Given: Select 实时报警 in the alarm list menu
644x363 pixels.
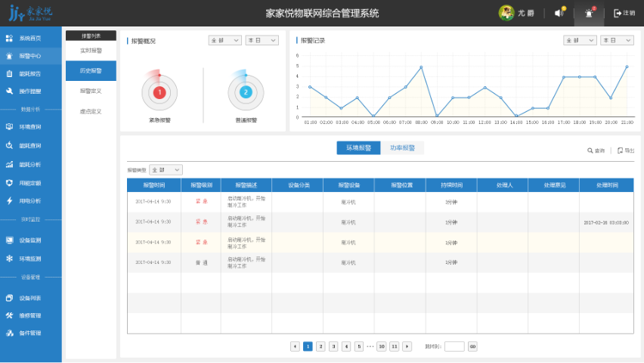Looking at the screenshot, I should [x=91, y=51].
